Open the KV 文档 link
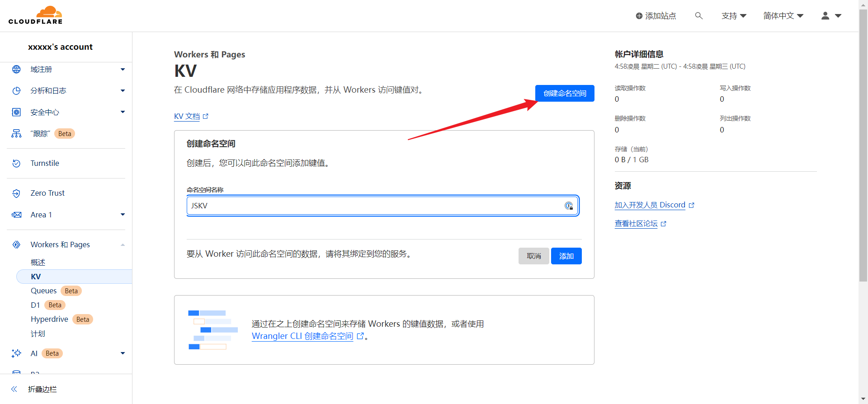 (187, 116)
